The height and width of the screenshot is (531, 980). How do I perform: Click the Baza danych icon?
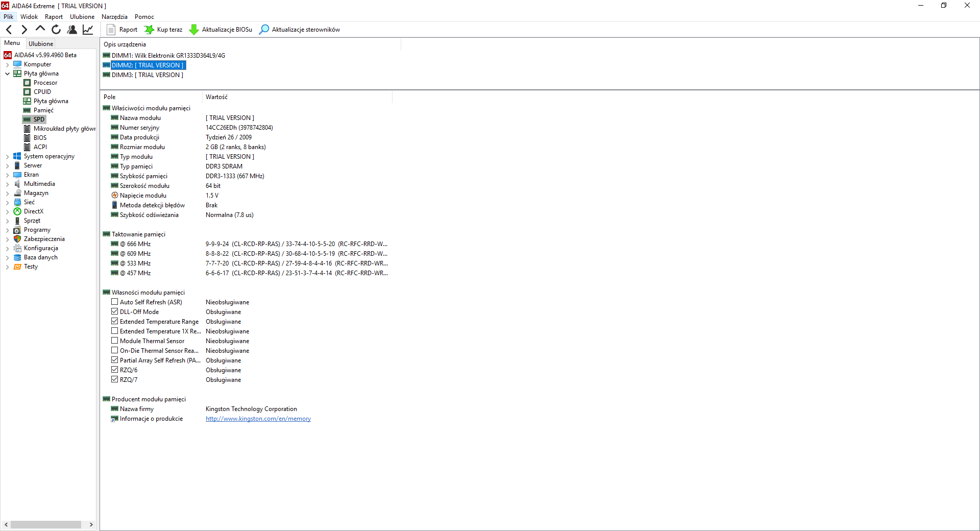click(17, 257)
